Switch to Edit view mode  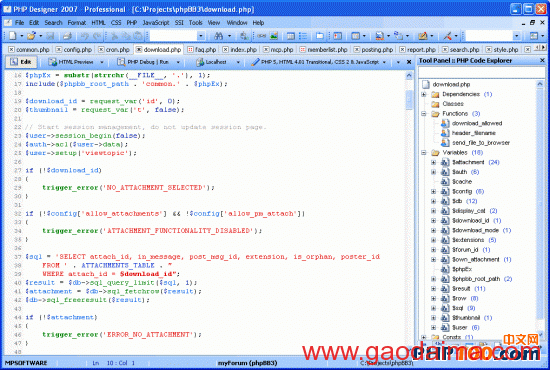(x=21, y=62)
